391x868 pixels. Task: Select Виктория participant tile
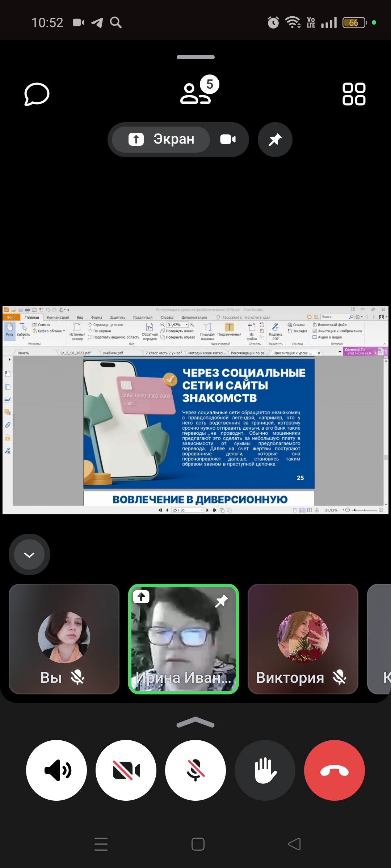[x=303, y=639]
